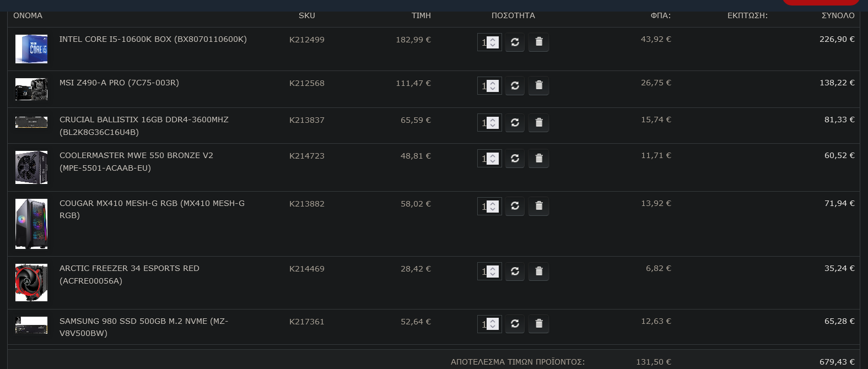Select SKU K214469
The height and width of the screenshot is (369, 868).
307,269
